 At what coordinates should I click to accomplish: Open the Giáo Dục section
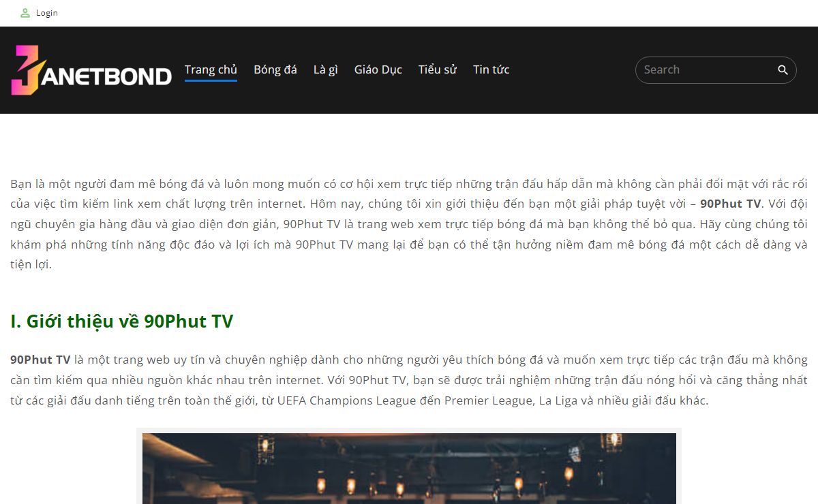coord(378,69)
